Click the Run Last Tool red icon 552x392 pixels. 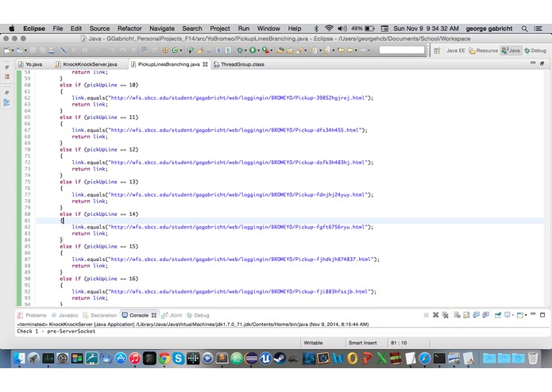[265, 50]
